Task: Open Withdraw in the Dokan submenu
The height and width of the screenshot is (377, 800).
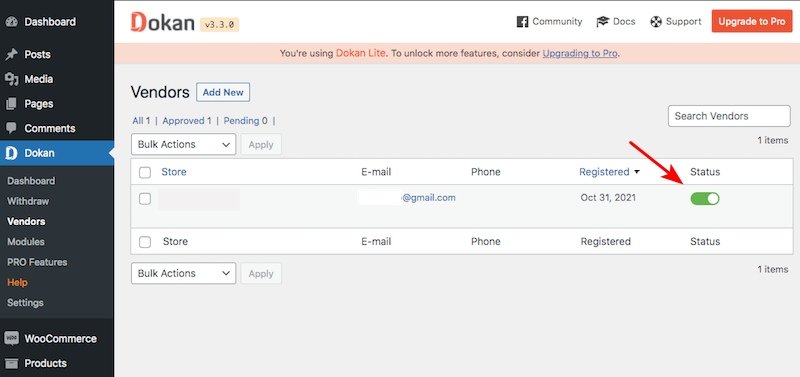Action: [28, 202]
